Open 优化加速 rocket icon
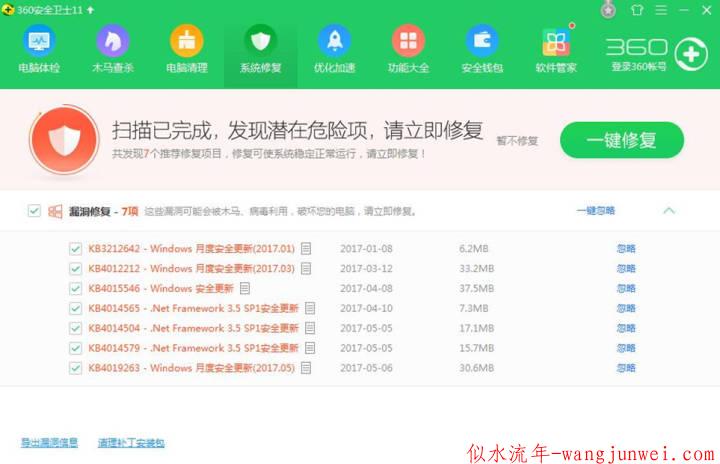The image size is (720, 464). click(x=334, y=41)
